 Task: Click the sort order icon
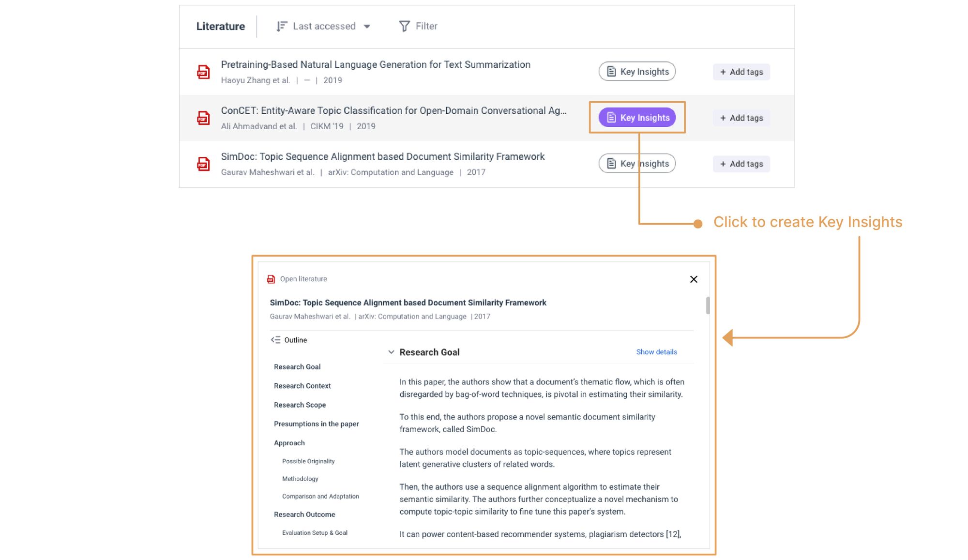[x=282, y=26]
